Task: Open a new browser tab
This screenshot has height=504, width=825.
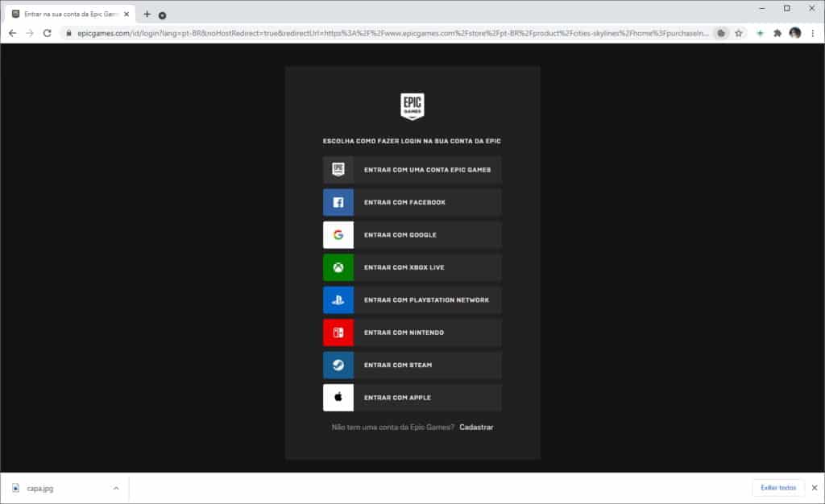Action: point(147,14)
